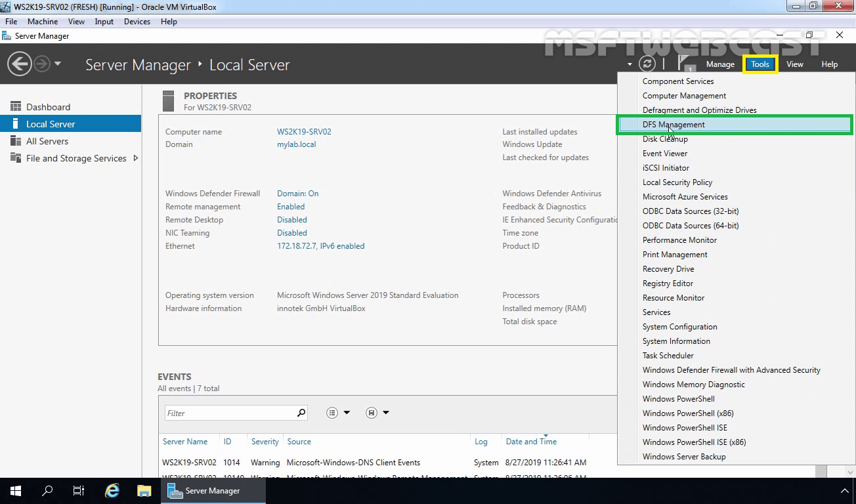Image resolution: width=856 pixels, height=504 pixels.
Task: Click the refresh icon in header
Action: (x=647, y=64)
